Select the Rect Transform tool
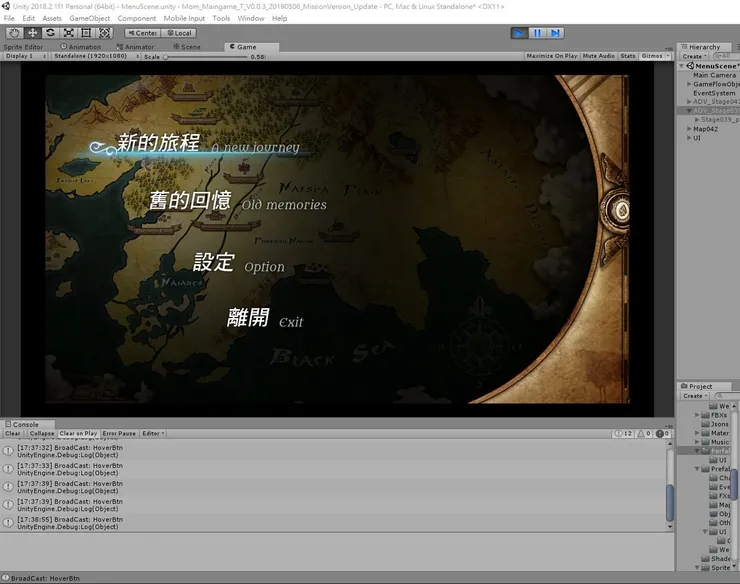 click(x=86, y=33)
